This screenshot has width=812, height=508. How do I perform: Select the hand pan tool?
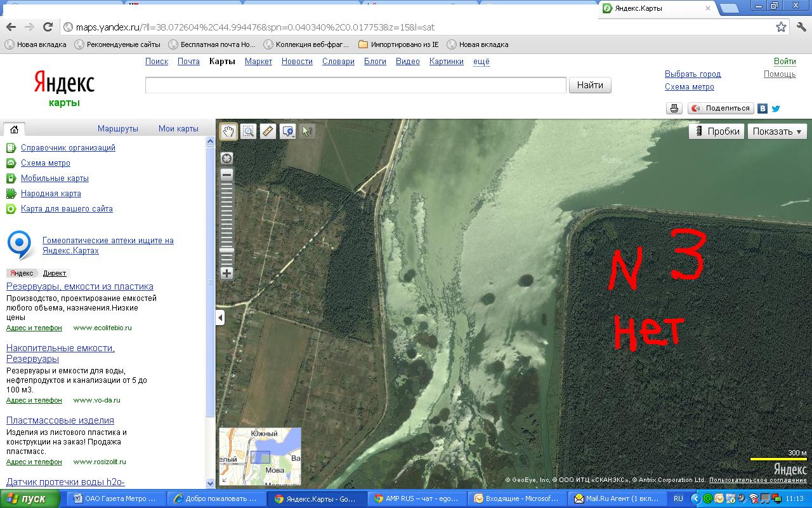point(228,131)
